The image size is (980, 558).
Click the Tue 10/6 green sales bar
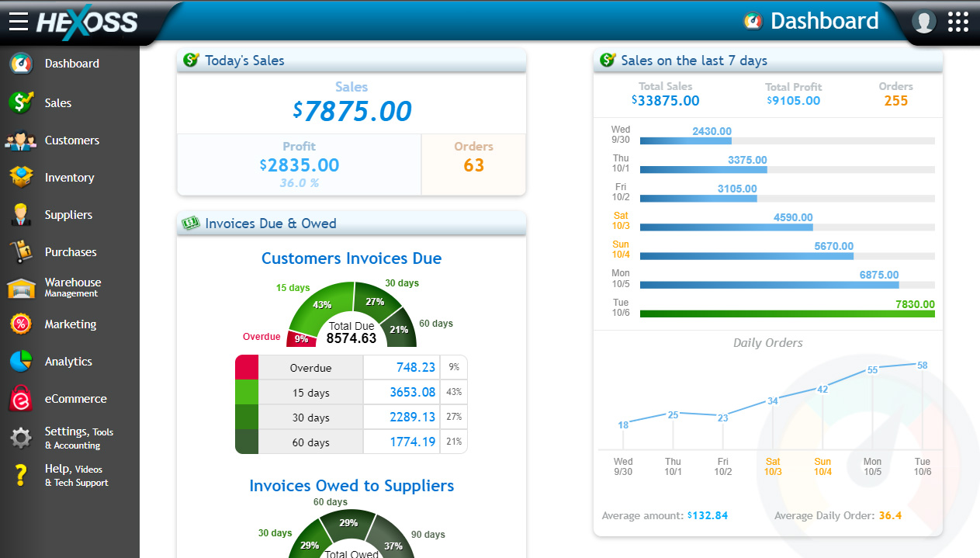pyautogui.click(x=787, y=314)
